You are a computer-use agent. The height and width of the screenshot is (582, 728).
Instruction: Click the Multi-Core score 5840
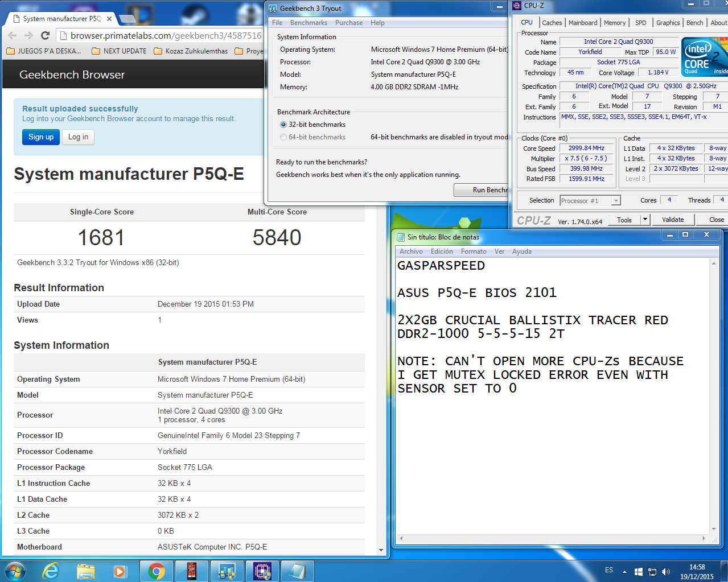(277, 238)
